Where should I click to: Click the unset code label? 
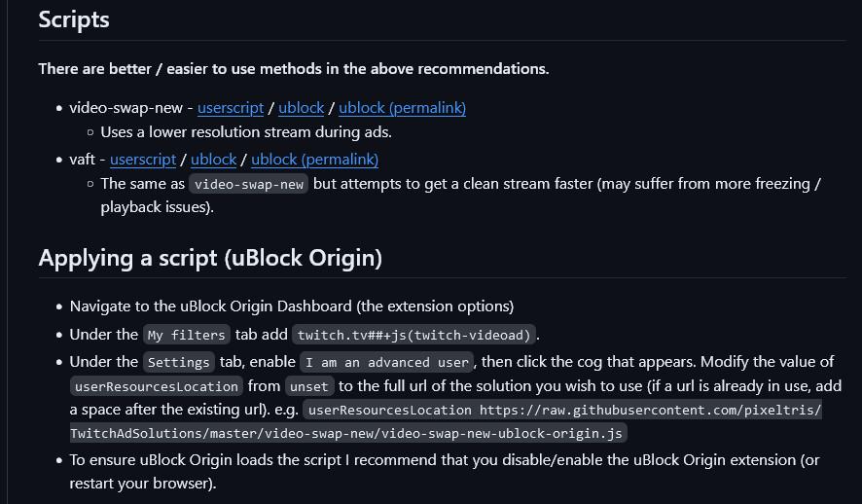point(309,386)
